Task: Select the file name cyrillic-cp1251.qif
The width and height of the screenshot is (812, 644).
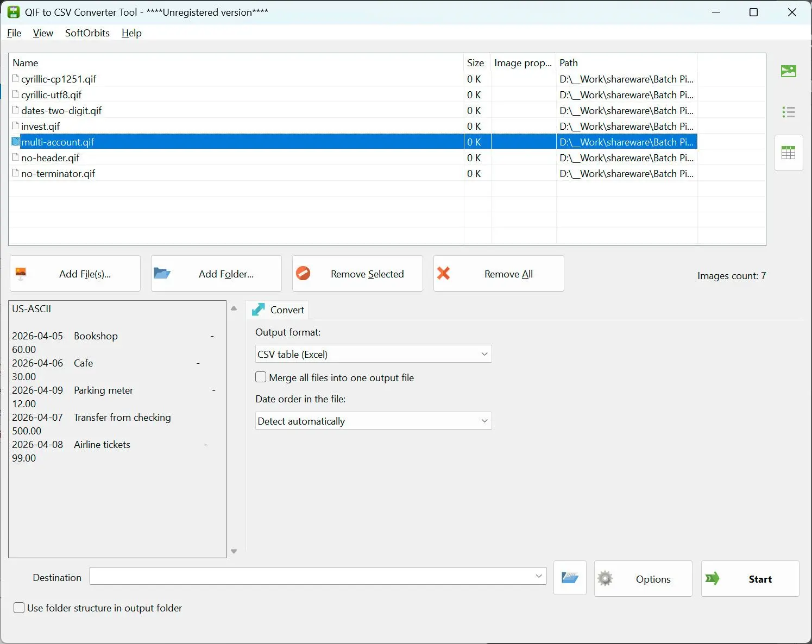Action: point(59,79)
